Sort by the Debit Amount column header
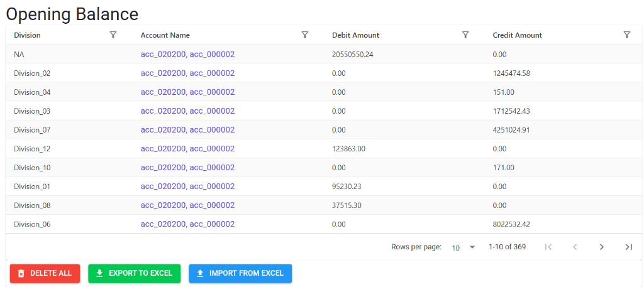Image resolution: width=644 pixels, height=287 pixels. 356,35
